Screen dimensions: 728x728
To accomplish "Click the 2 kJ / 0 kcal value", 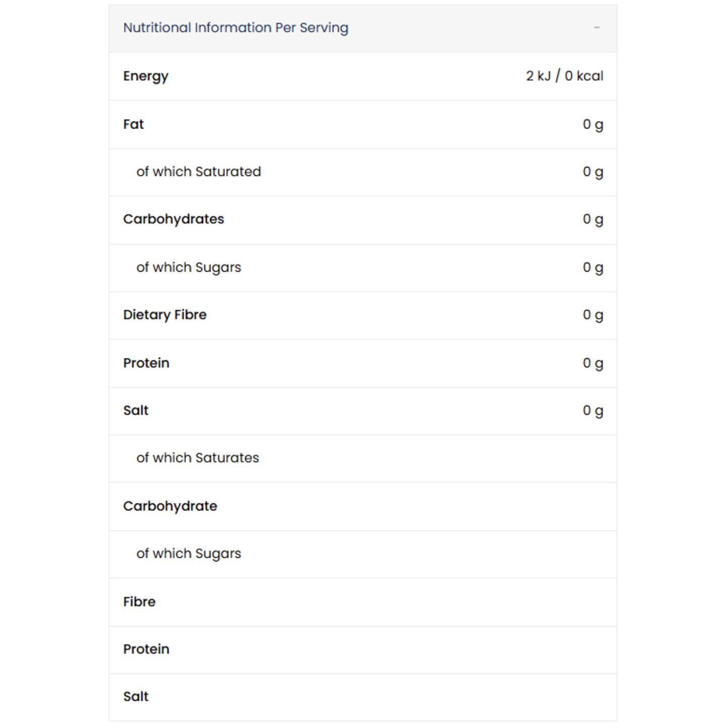I will 564,76.
